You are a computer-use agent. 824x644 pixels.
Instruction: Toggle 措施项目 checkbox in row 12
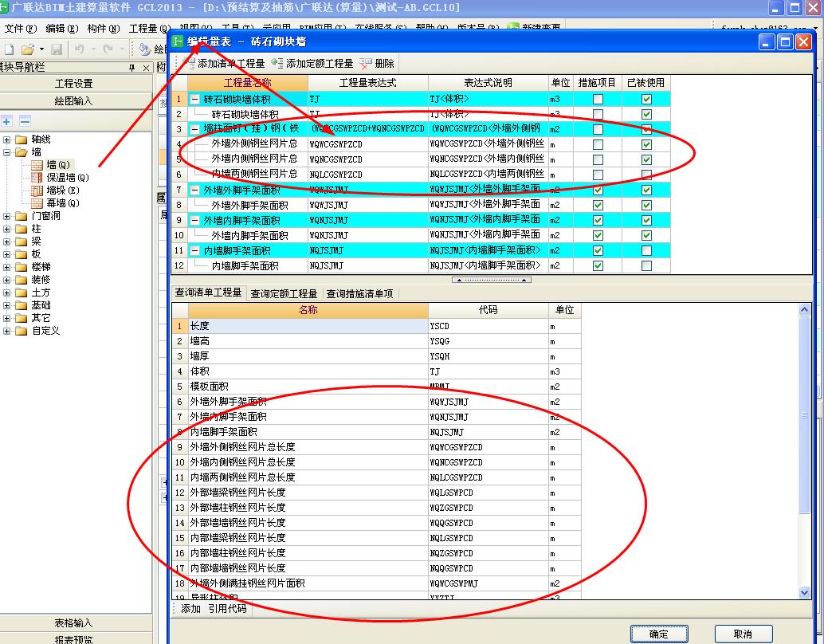pyautogui.click(x=598, y=266)
